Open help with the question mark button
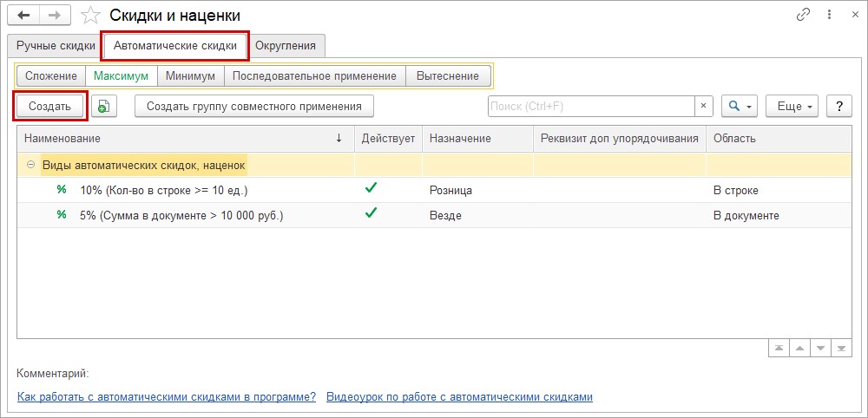The width and height of the screenshot is (868, 418). click(x=838, y=106)
